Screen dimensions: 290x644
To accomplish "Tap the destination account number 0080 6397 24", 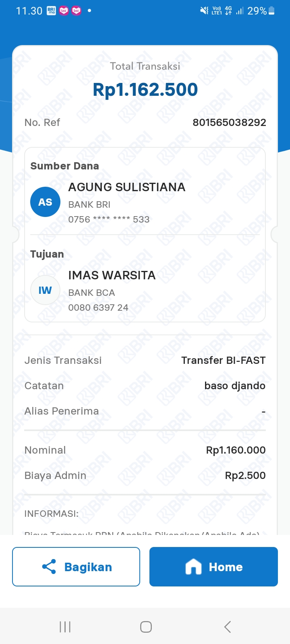I will tap(98, 308).
